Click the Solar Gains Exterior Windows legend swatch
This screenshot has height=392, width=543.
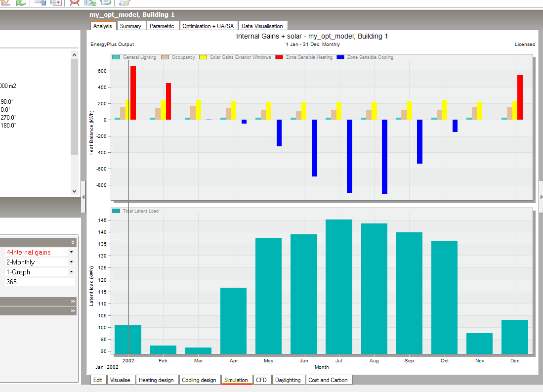(x=203, y=57)
